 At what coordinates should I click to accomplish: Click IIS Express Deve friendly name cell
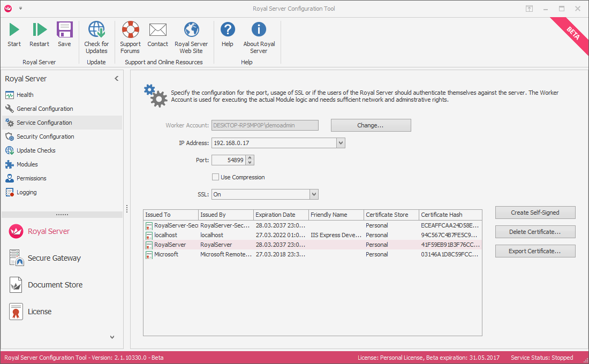point(336,235)
